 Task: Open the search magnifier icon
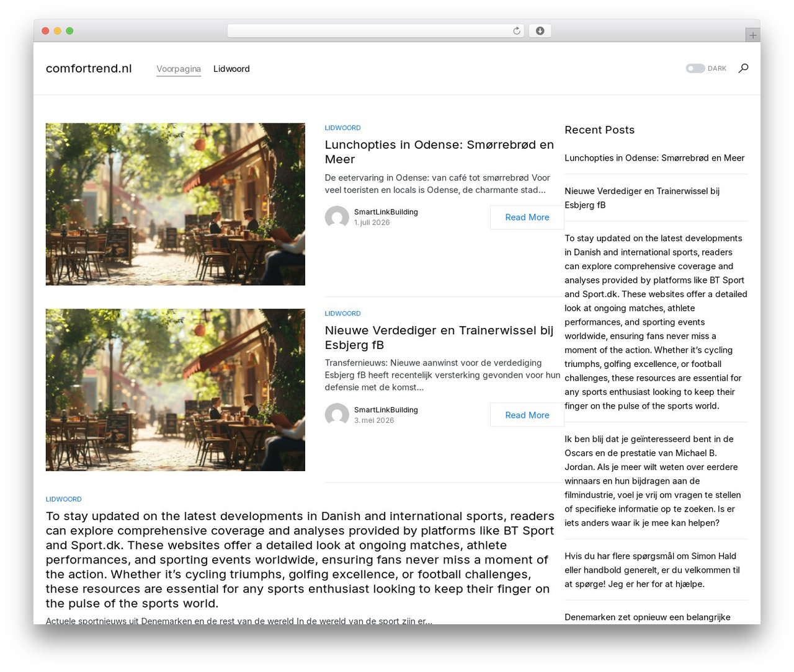pyautogui.click(x=743, y=68)
